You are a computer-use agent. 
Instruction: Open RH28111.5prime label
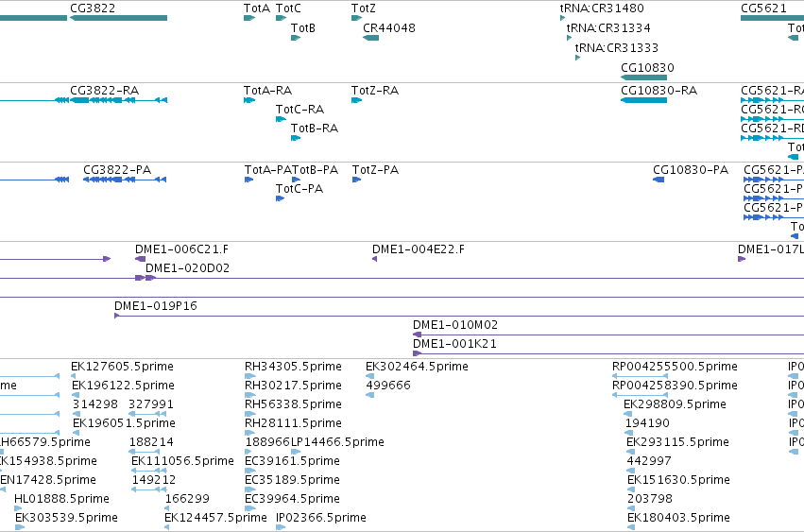(293, 423)
